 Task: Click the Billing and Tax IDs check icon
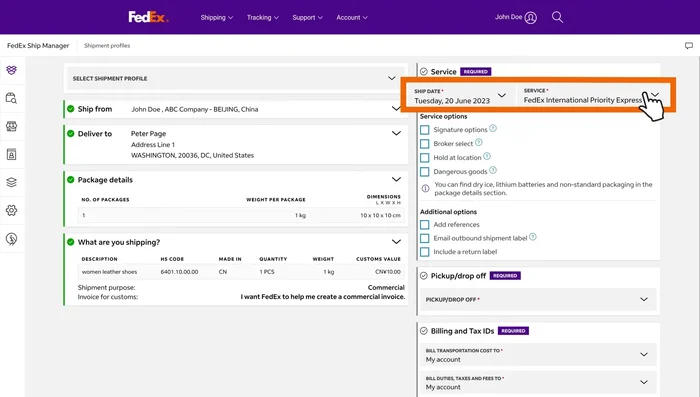click(x=424, y=331)
